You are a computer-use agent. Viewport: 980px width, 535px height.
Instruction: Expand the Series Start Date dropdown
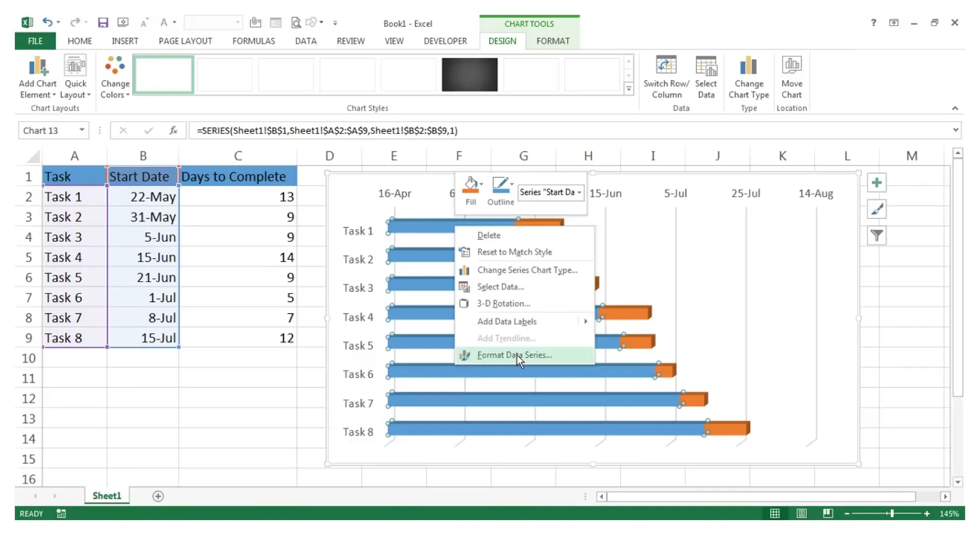579,192
